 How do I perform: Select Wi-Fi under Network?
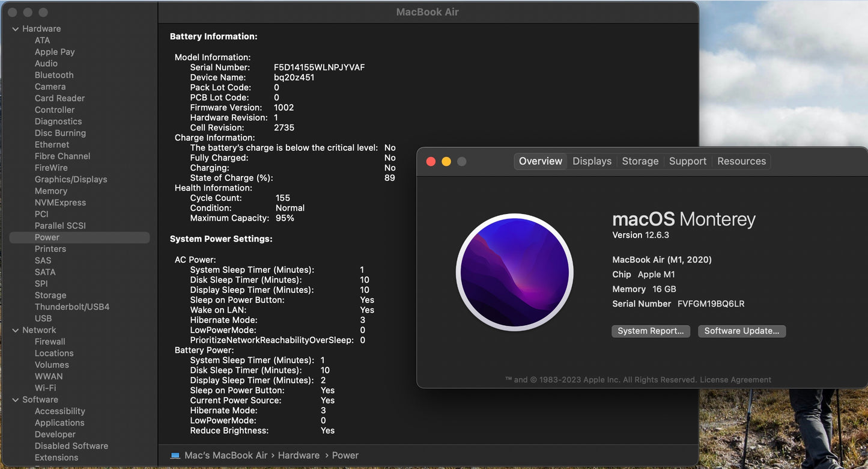45,388
